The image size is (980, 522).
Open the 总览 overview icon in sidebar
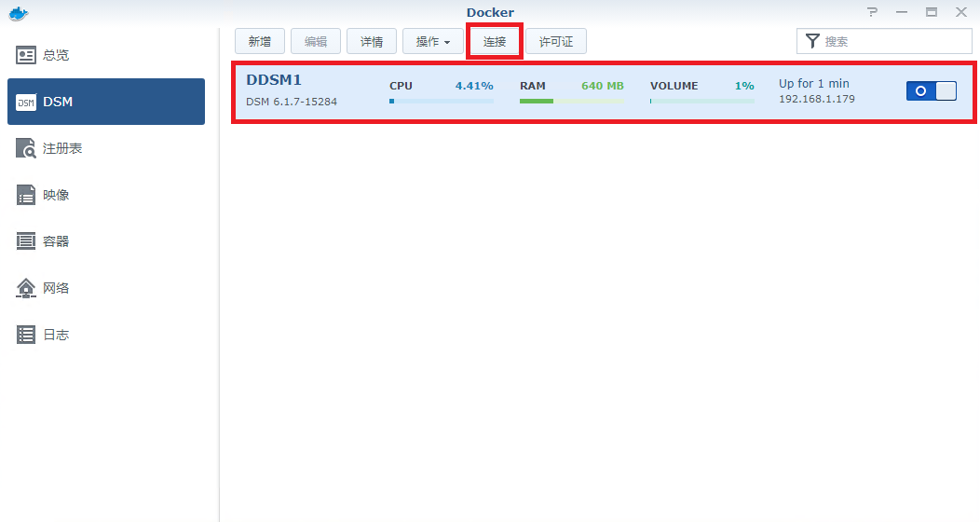[x=26, y=55]
